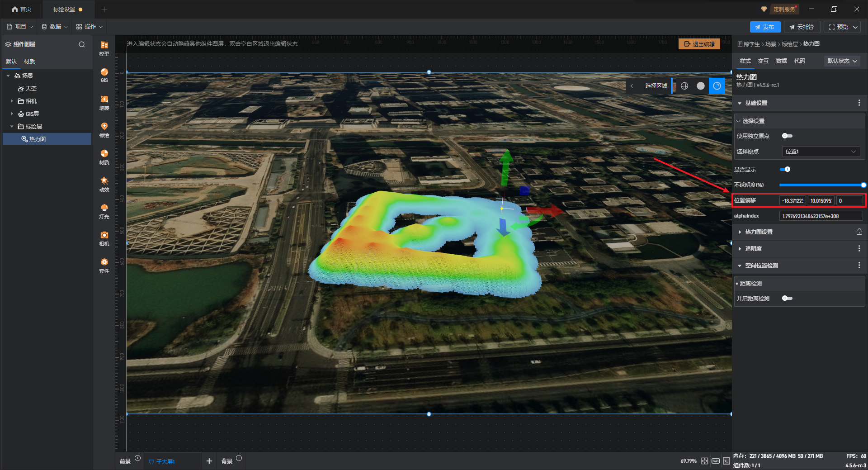Add a new 背景 layer with plus
This screenshot has width=868, height=470.
click(239, 458)
